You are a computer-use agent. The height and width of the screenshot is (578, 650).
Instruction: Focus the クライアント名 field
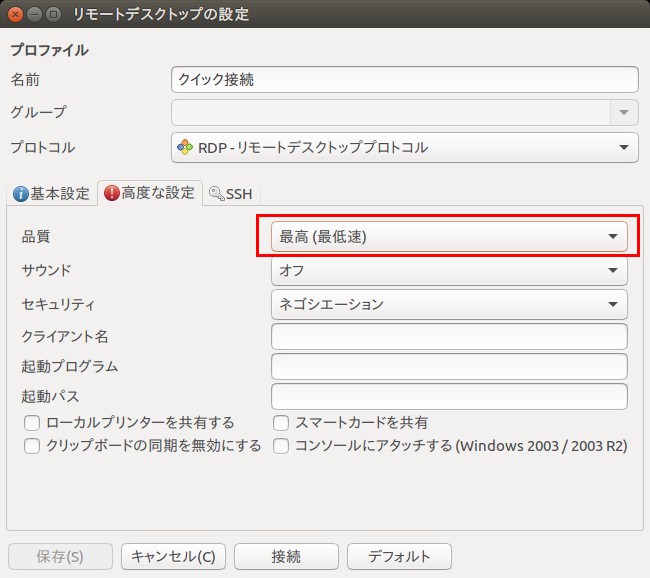449,336
